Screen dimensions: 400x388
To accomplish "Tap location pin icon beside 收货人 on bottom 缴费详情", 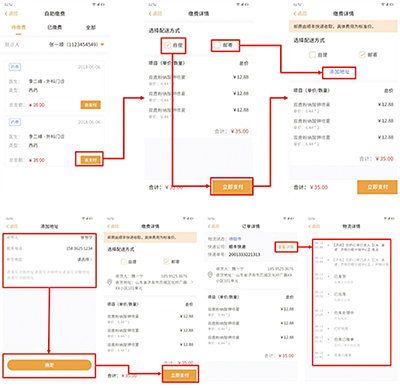I will click(109, 282).
